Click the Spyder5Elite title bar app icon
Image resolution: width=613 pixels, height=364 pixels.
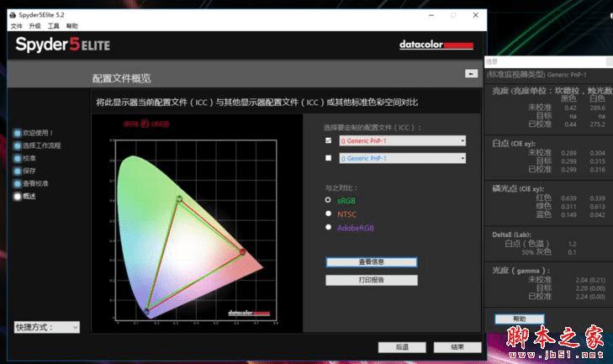point(13,15)
